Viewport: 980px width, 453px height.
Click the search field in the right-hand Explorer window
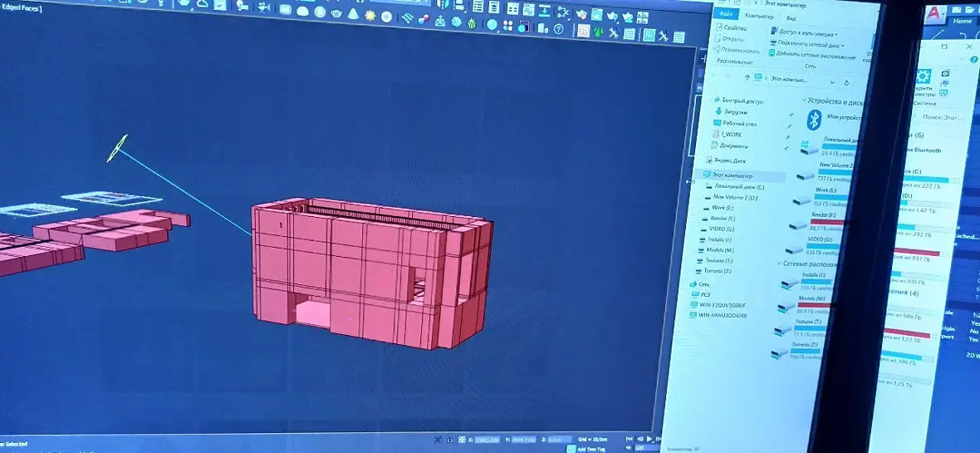click(943, 117)
